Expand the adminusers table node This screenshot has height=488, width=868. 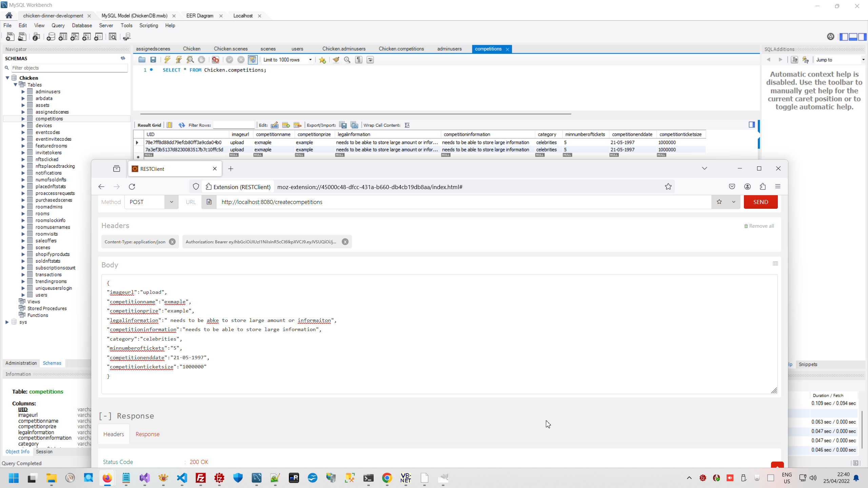coord(23,91)
